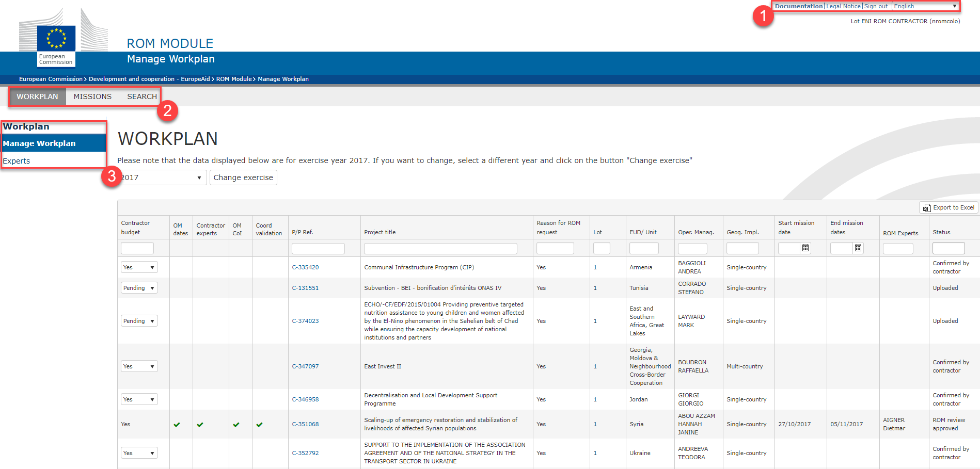Click the Sign out link
980x469 pixels.
pos(876,6)
